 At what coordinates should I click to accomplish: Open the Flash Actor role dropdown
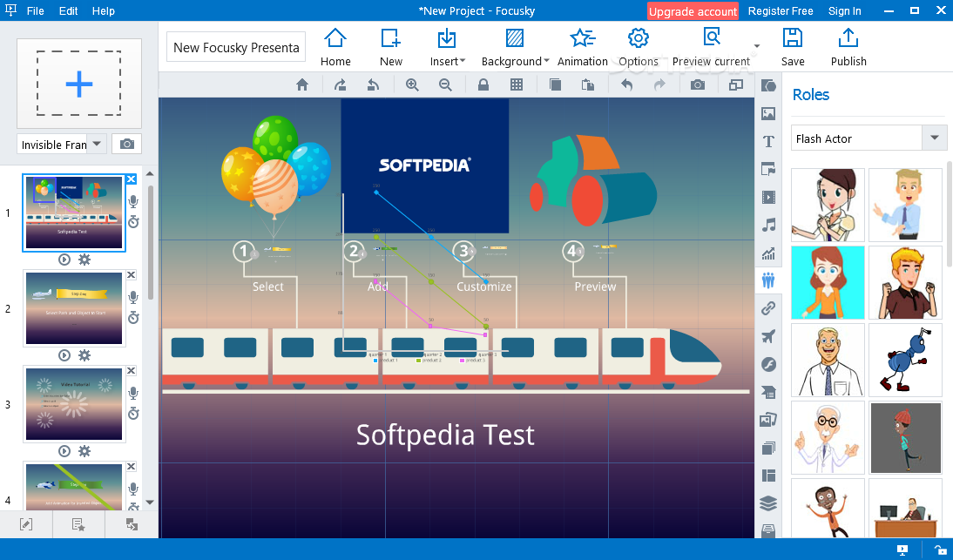tap(869, 138)
